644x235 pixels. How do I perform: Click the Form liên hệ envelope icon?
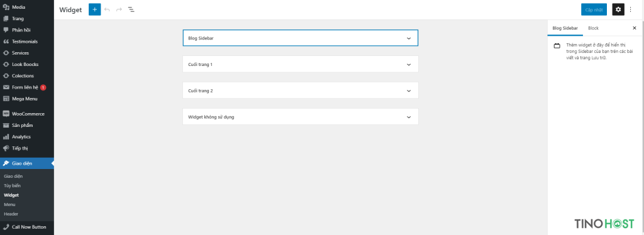point(6,87)
